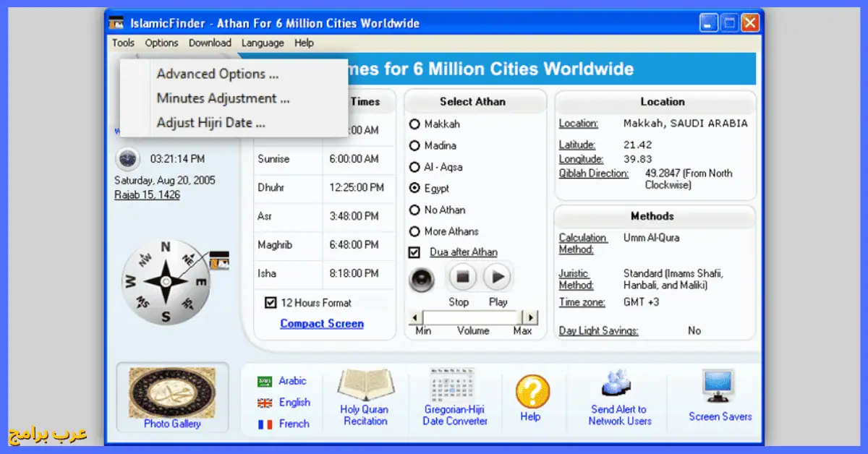Click the Send Alert to Network Users label
The height and width of the screenshot is (454, 868).
pos(620,415)
